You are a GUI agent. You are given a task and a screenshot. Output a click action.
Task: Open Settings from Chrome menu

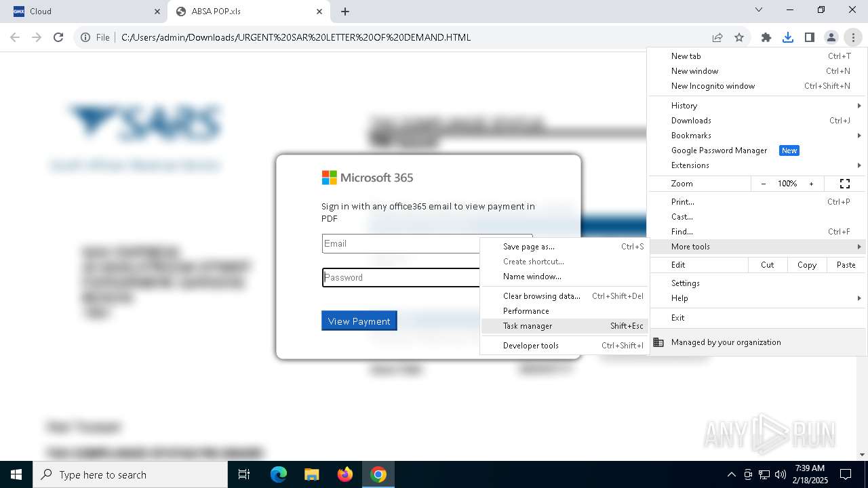[757, 283]
